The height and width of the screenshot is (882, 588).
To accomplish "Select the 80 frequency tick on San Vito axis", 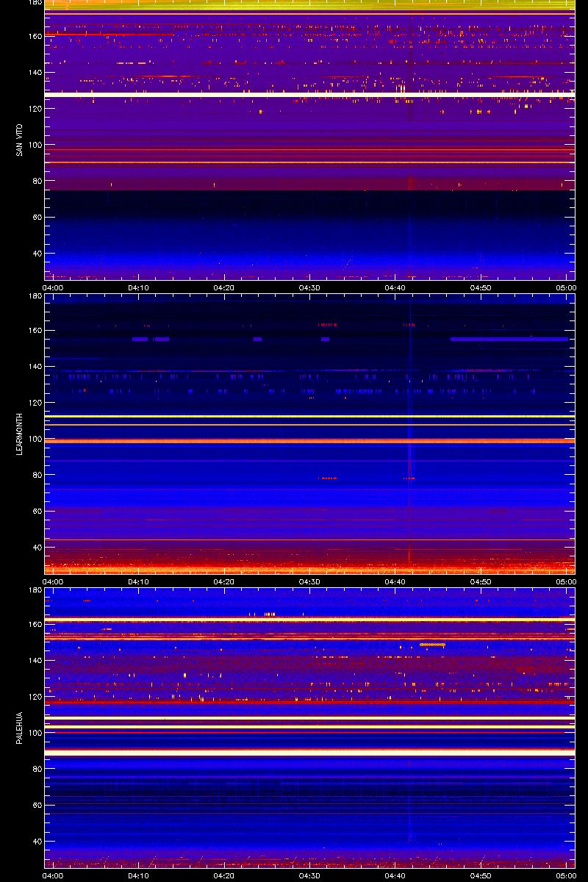I will point(36,181).
